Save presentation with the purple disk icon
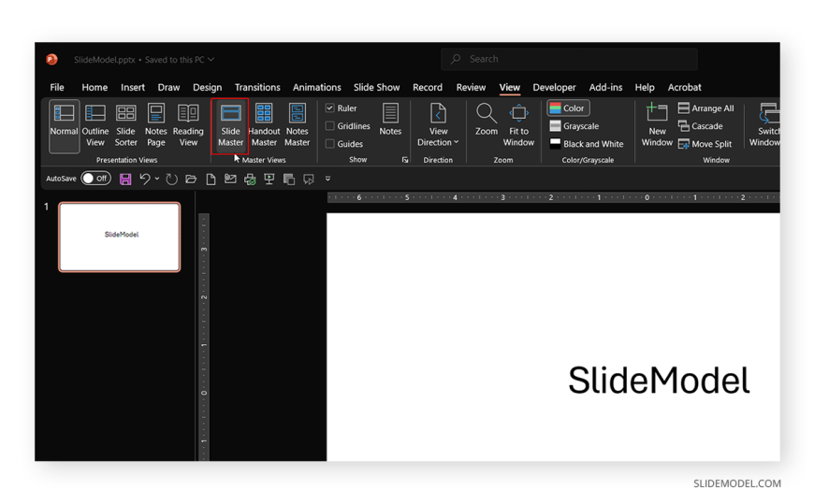 [125, 180]
